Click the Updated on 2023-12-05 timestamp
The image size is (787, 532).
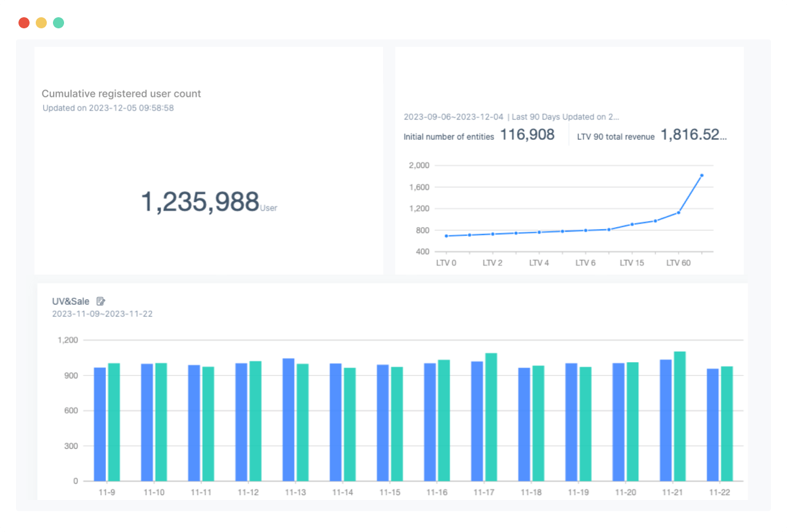pyautogui.click(x=107, y=108)
